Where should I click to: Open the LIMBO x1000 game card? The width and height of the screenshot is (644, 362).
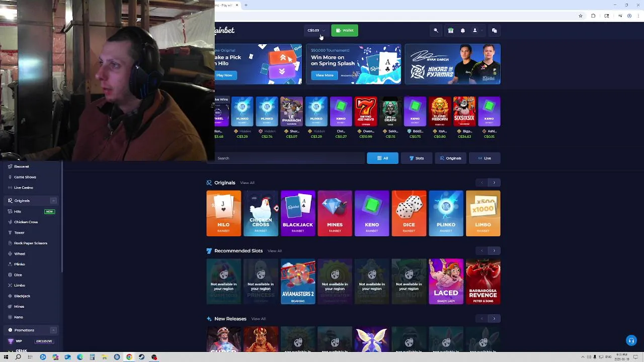[483, 213]
